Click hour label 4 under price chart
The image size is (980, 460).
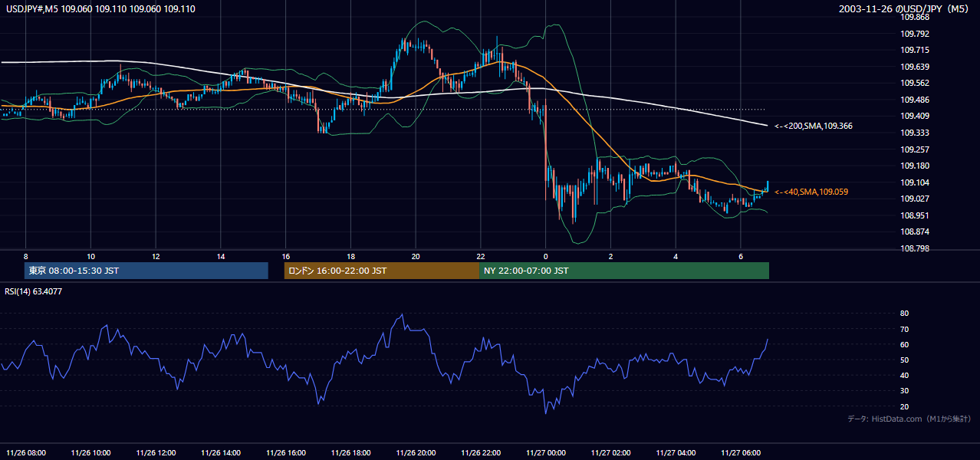(676, 256)
